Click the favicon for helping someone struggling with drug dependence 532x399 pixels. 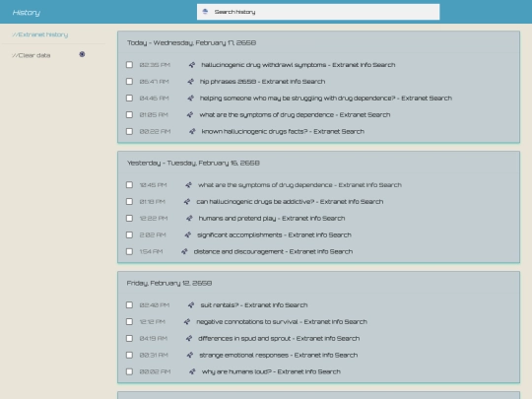click(191, 99)
